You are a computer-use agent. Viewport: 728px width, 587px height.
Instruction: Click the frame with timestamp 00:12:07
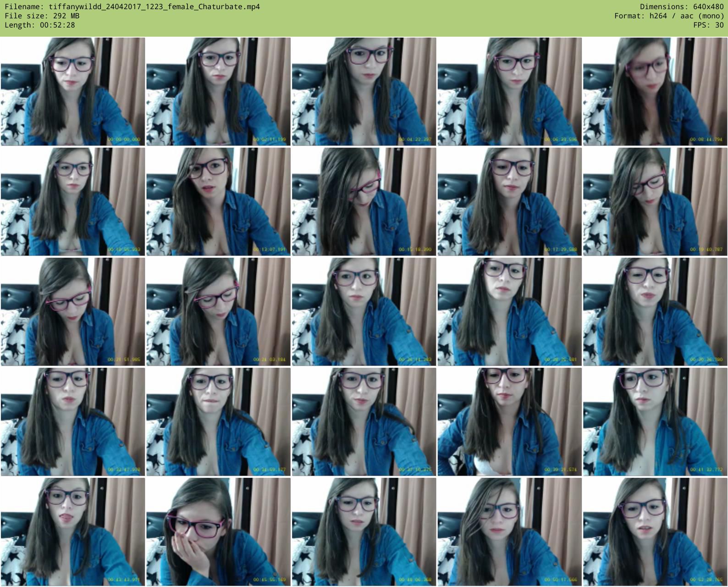point(218,202)
